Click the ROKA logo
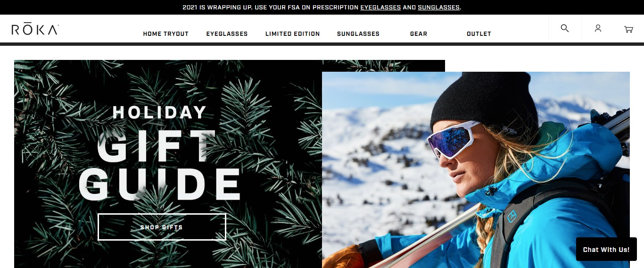This screenshot has height=268, width=644. (x=35, y=29)
